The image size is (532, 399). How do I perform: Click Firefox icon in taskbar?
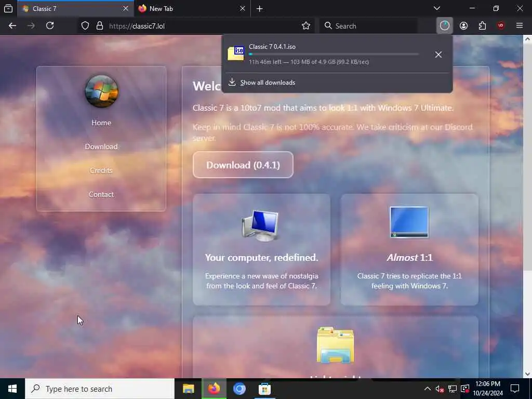tap(214, 389)
